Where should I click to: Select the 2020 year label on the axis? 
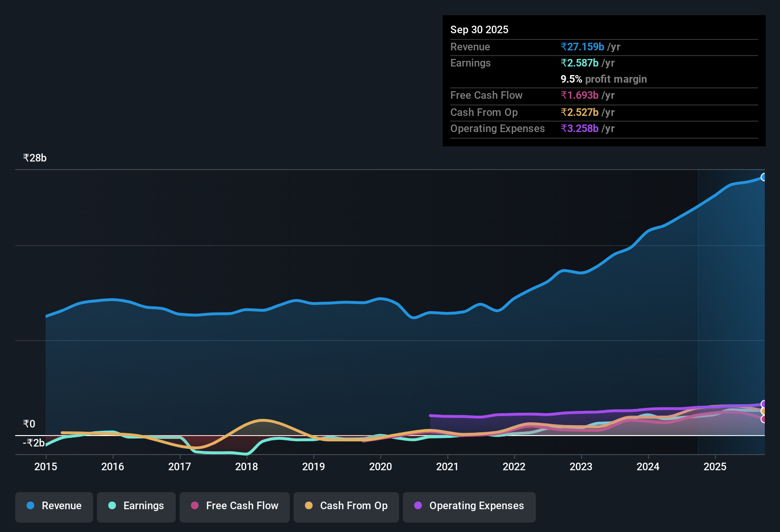381,467
